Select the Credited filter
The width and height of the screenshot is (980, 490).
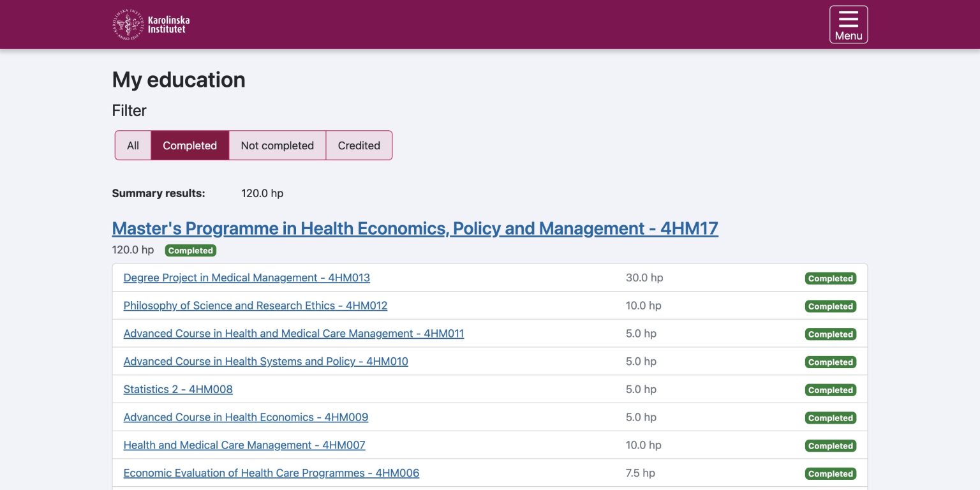click(x=359, y=145)
